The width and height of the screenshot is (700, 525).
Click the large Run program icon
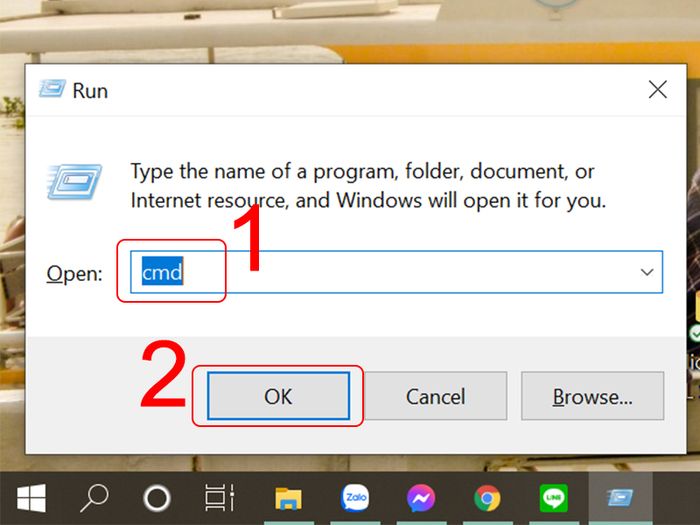(74, 181)
